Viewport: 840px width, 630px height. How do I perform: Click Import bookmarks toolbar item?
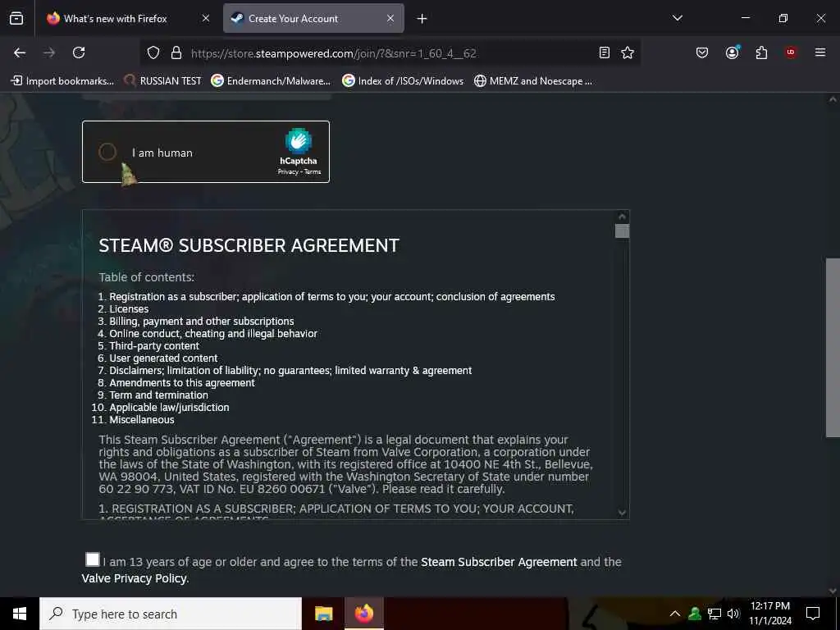tap(62, 81)
